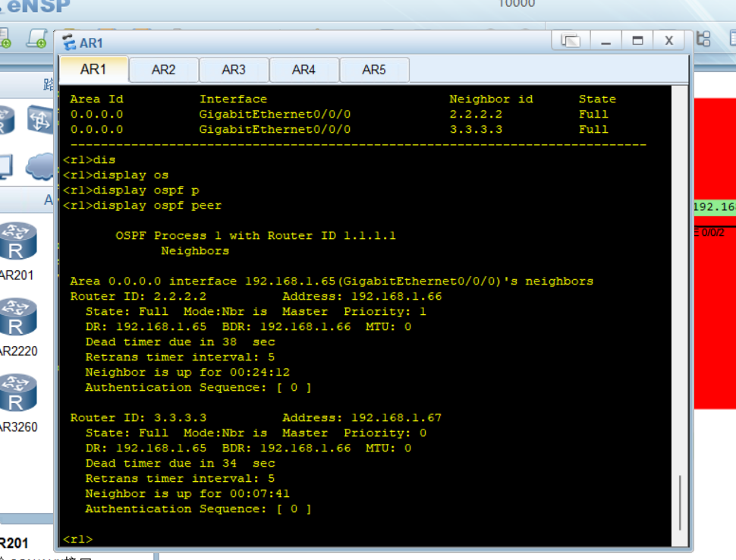Click the cloud device icon in the sidebar
The image size is (736, 560).
click(x=38, y=167)
